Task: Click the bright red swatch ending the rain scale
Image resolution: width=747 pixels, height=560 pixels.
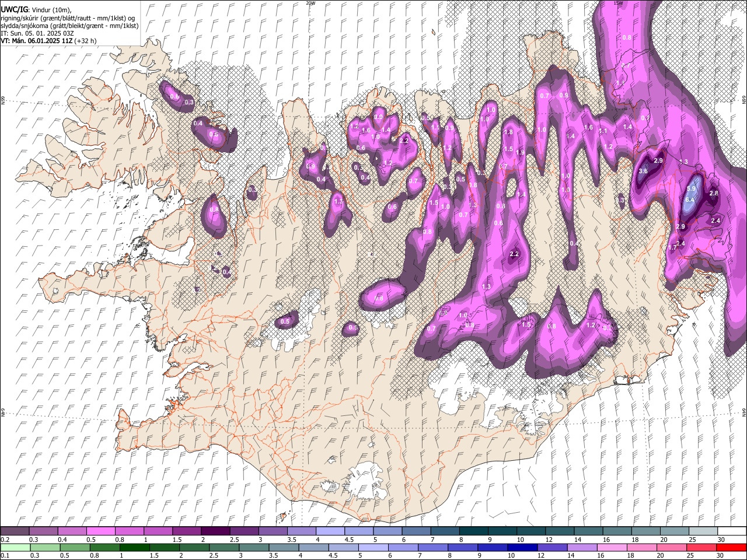Action: click(731, 547)
